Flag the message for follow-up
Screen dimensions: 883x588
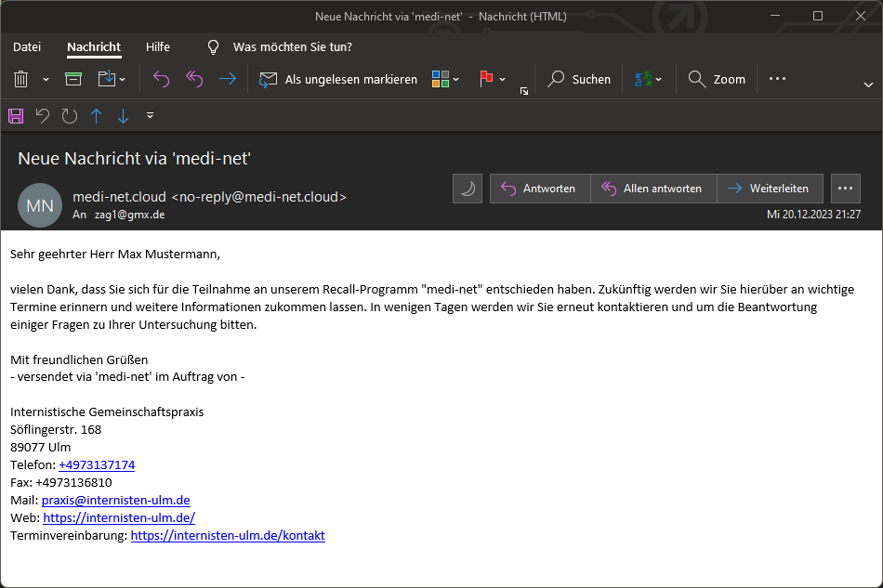click(x=486, y=79)
